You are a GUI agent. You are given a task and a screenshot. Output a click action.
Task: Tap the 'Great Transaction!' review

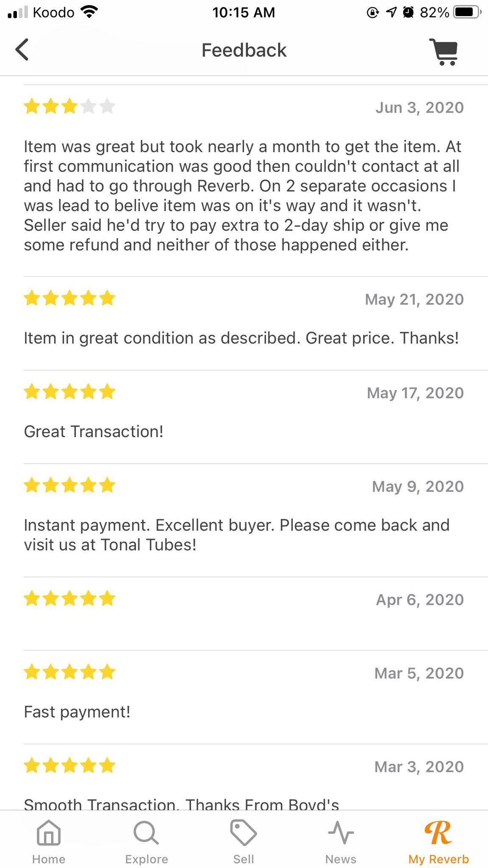pyautogui.click(x=94, y=431)
